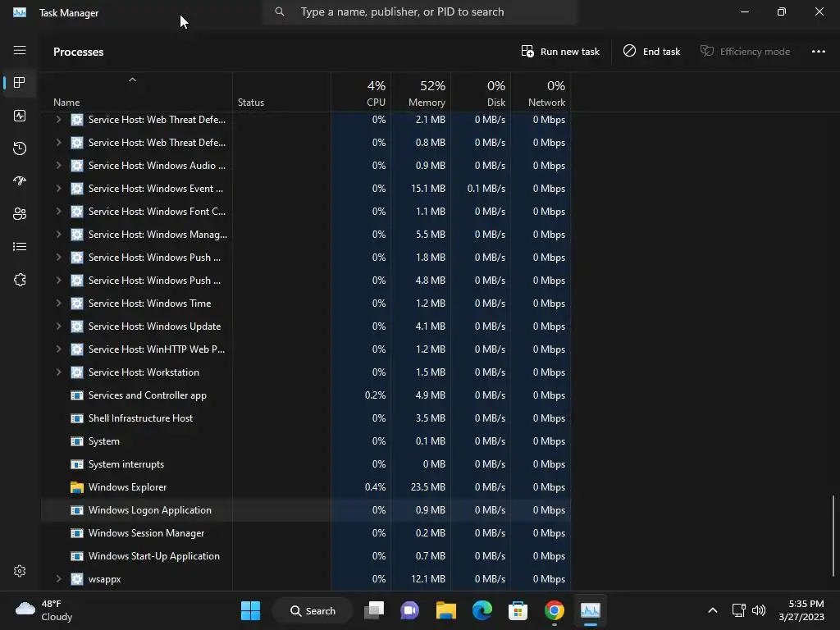Sort processes by Disk column
The width and height of the screenshot is (840, 630).
(x=481, y=92)
